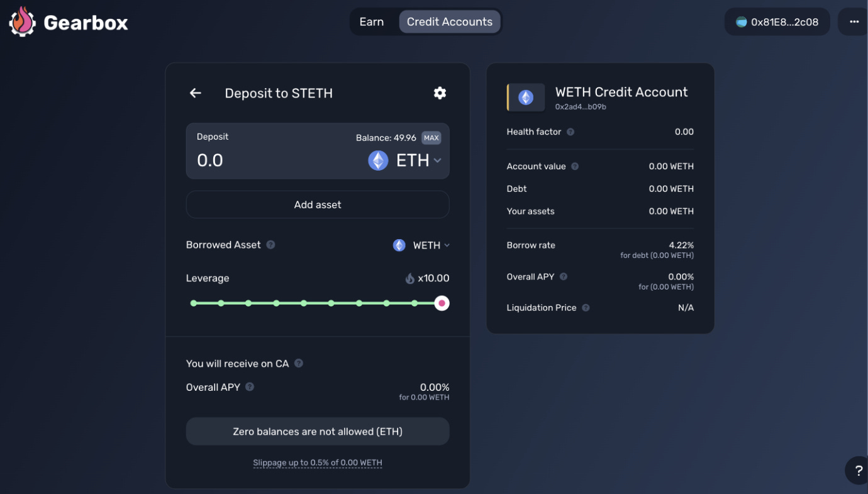The height and width of the screenshot is (494, 868).
Task: Click info icon beside Overall APY in deposit panel
Action: (250, 387)
